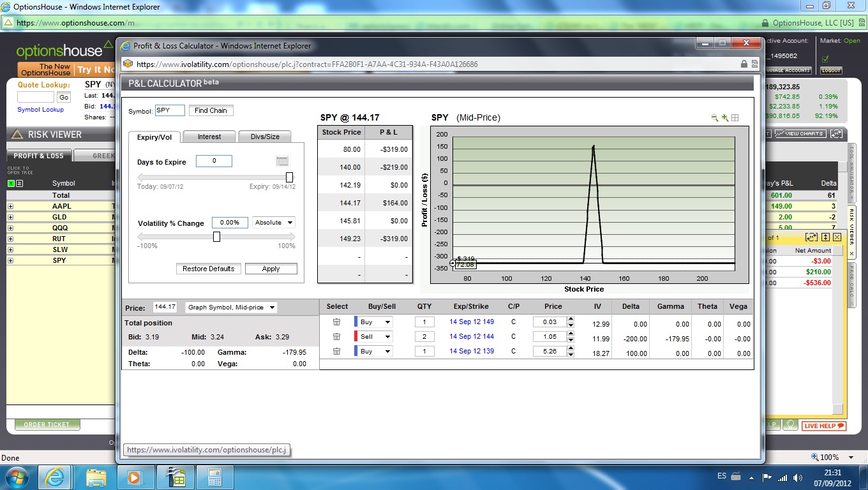Click the Days to Expire input field
The width and height of the screenshot is (868, 490).
(214, 161)
